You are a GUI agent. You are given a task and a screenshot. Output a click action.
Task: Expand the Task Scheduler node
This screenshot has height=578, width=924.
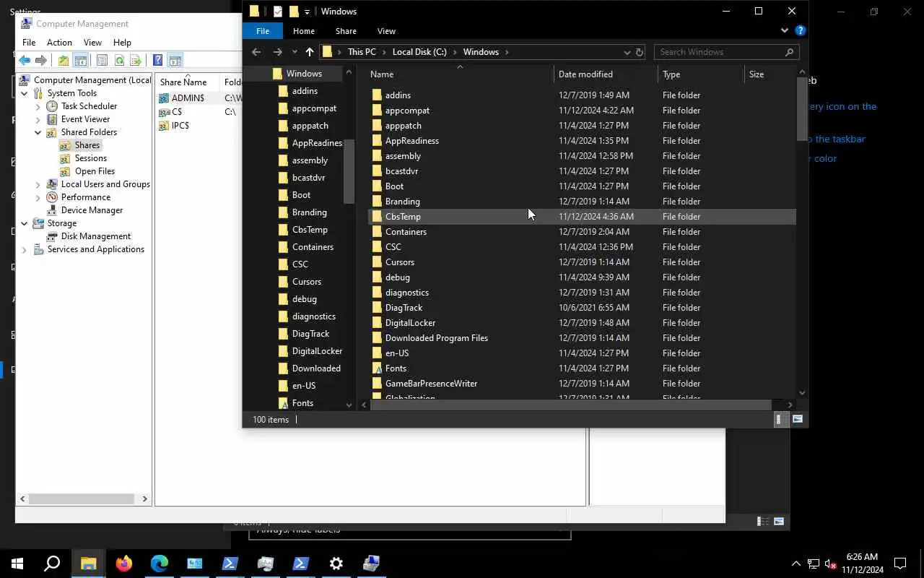point(38,106)
